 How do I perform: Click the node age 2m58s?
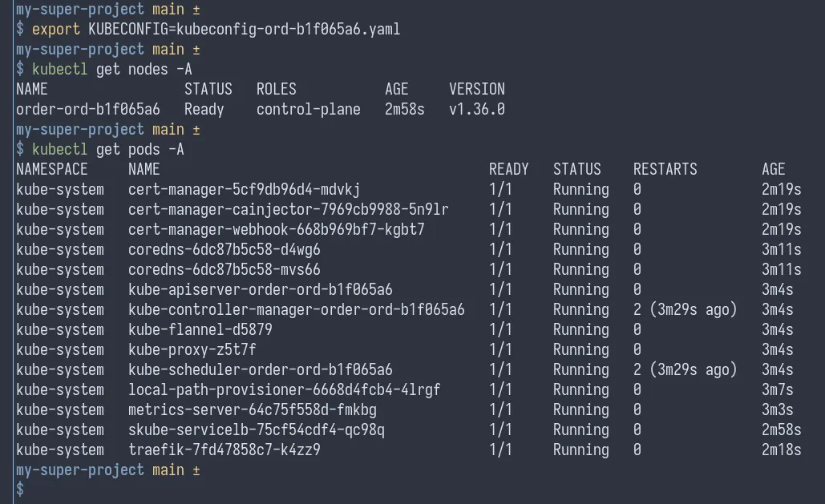405,110
